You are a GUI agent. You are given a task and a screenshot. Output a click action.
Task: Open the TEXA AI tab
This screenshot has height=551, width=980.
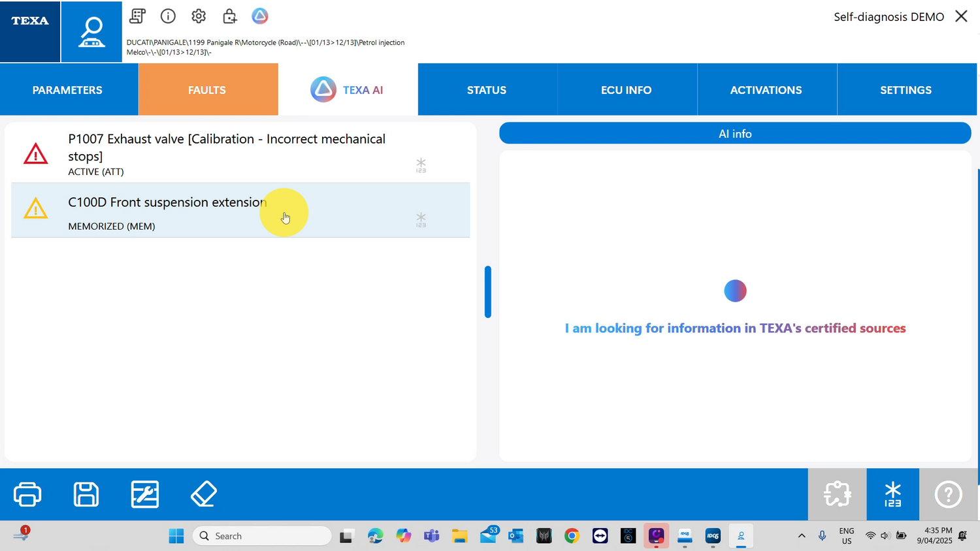[x=348, y=90]
